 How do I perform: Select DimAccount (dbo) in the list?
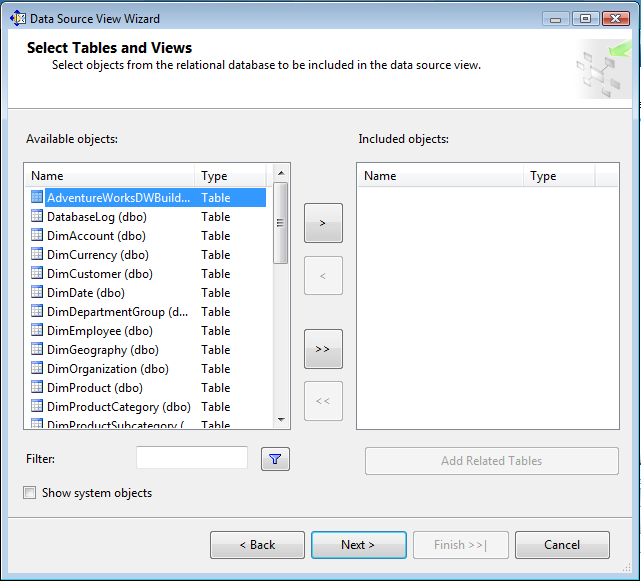click(x=148, y=235)
